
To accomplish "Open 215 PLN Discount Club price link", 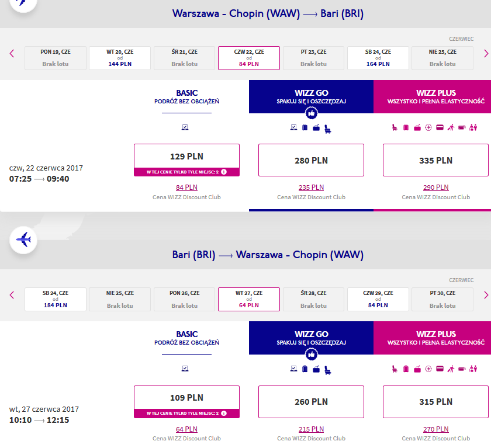I will tap(311, 429).
